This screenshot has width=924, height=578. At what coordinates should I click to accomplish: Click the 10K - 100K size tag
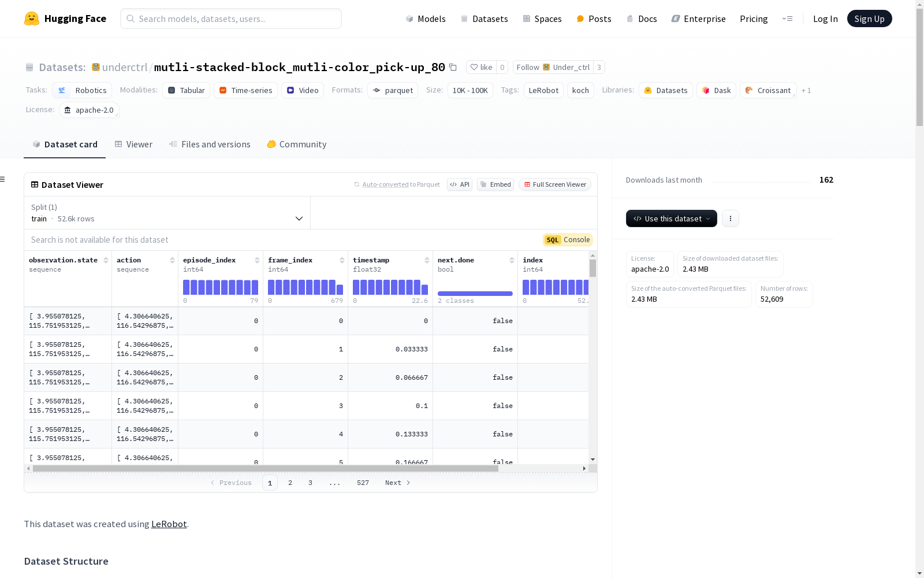[470, 90]
